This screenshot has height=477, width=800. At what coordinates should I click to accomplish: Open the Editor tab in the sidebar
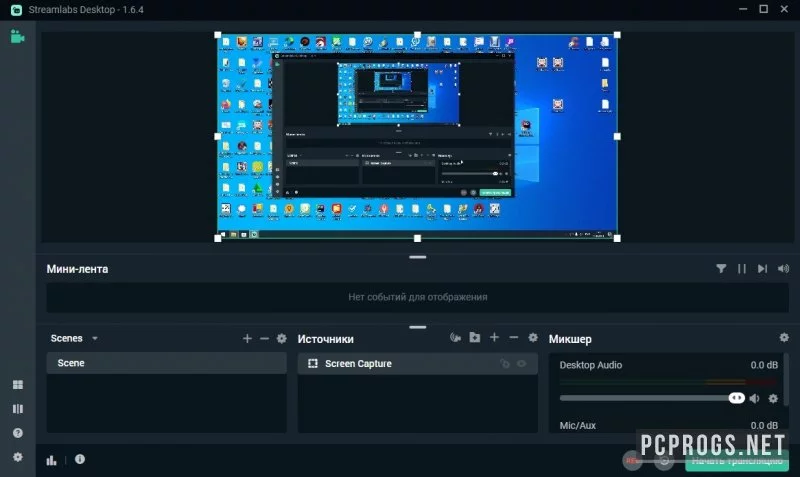tap(17, 37)
